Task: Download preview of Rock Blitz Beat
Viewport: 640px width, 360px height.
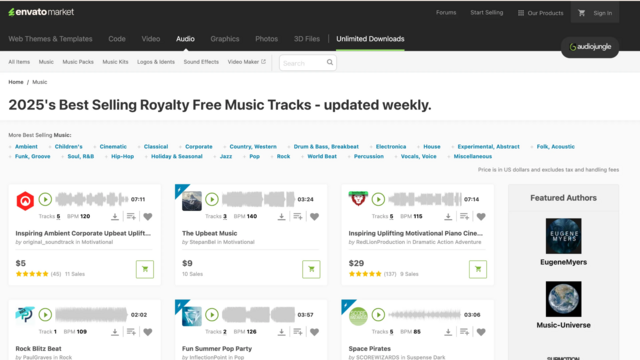Action: pos(115,332)
